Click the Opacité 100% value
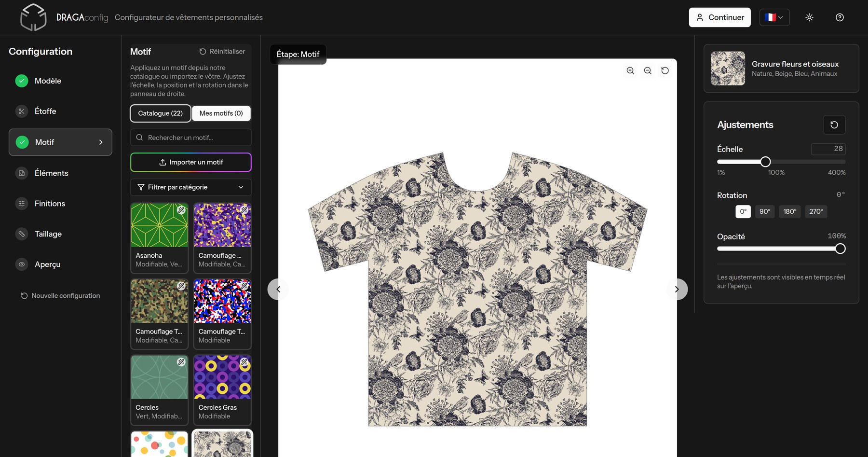Viewport: 868px width, 457px height. click(837, 236)
